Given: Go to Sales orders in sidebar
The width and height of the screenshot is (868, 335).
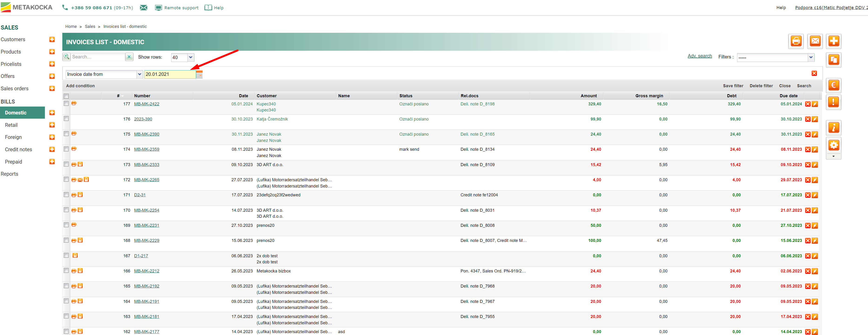Looking at the screenshot, I should [x=14, y=88].
